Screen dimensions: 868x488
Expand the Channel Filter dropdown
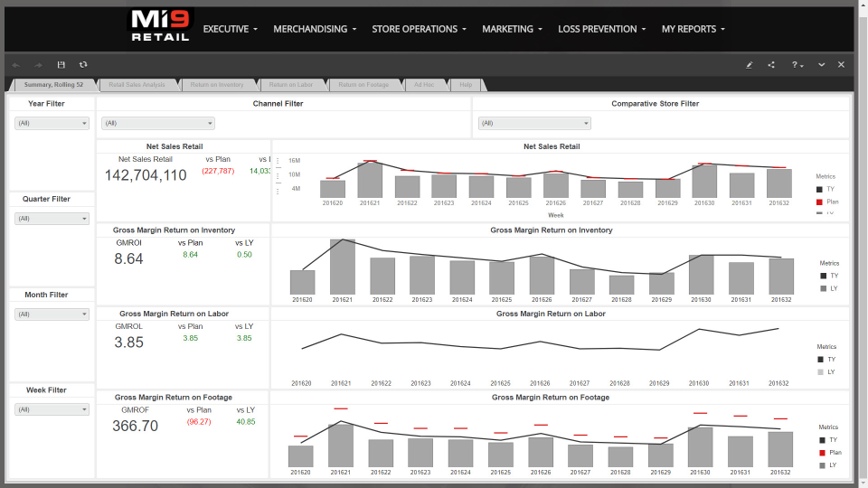pos(157,123)
